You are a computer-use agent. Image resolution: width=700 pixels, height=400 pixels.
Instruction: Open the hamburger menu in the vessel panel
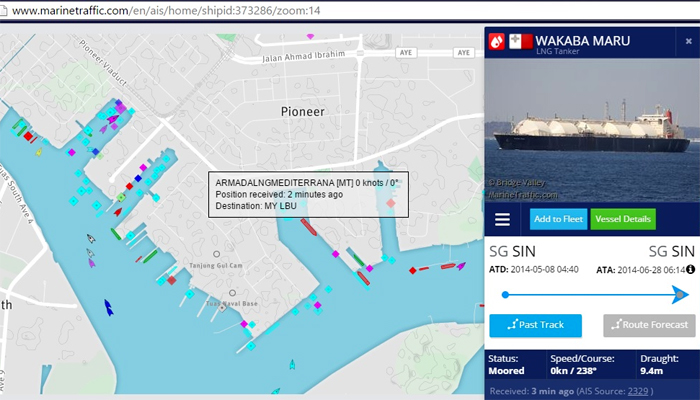(502, 219)
